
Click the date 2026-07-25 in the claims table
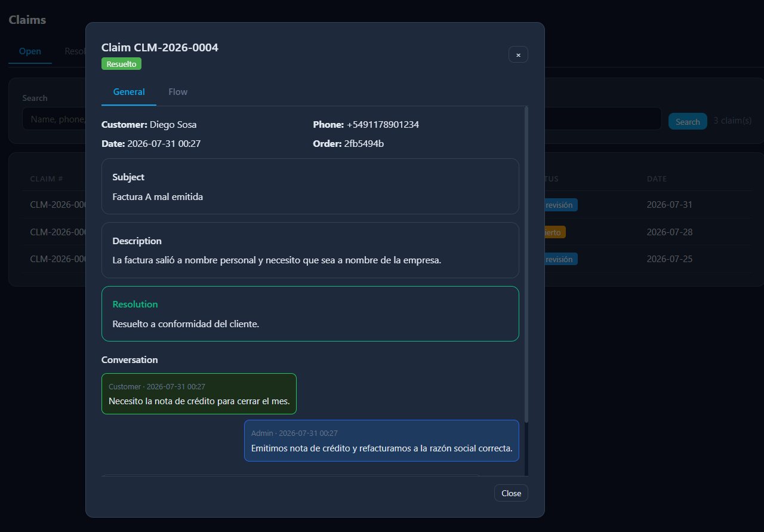[670, 259]
